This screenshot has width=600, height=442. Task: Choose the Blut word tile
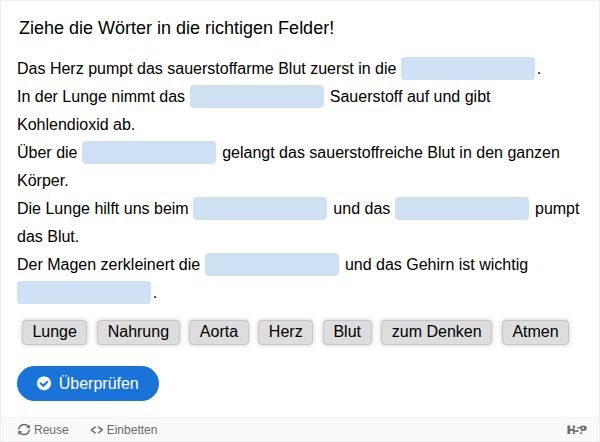pos(347,332)
